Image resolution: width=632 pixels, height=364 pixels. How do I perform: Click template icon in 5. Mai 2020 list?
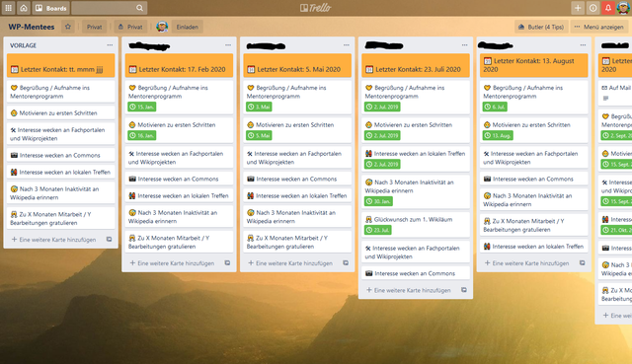[x=346, y=263]
